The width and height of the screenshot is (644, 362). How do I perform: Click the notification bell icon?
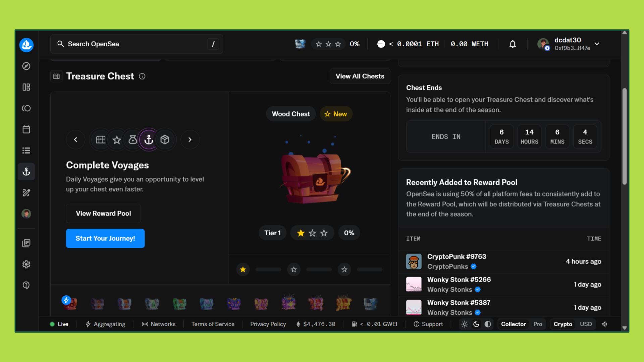point(513,44)
